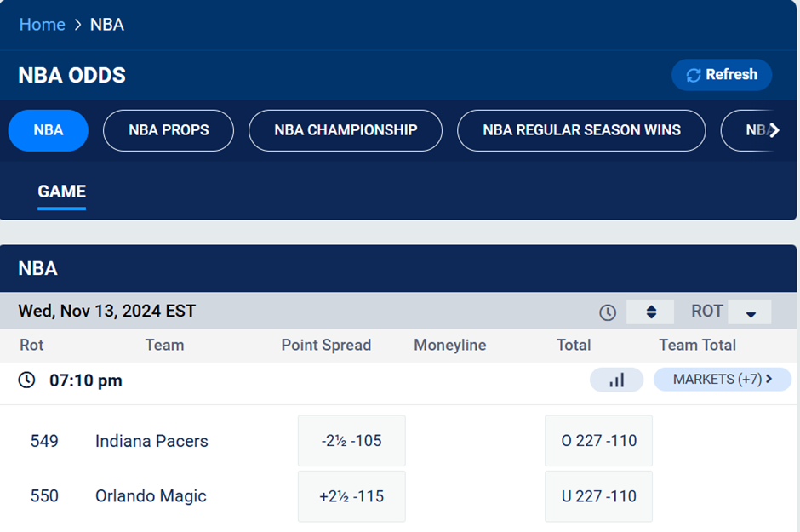Click the up-down sort arrows icon
The width and height of the screenshot is (800, 532).
pyautogui.click(x=649, y=312)
